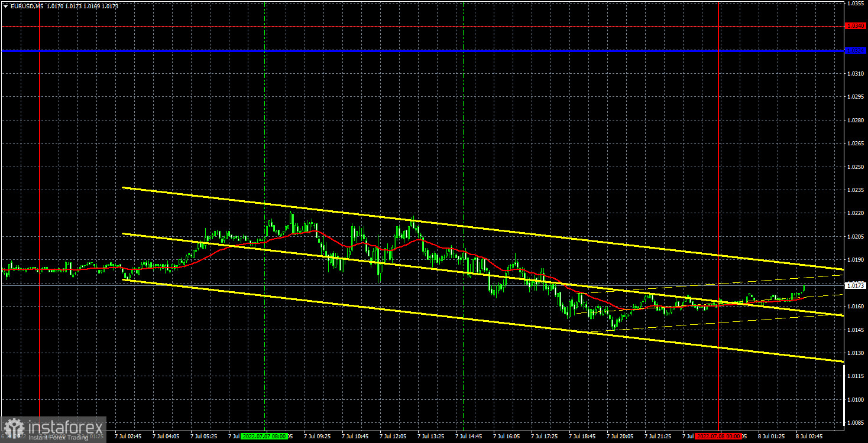Click the 7 Jul 09:25 time axis label
The height and width of the screenshot is (443, 868).
317,436
